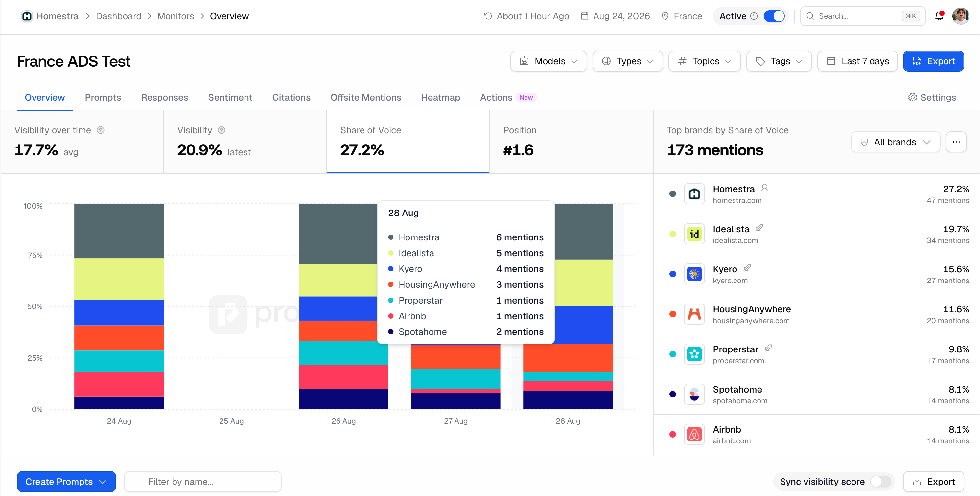Switch to the Prompts tab

103,97
